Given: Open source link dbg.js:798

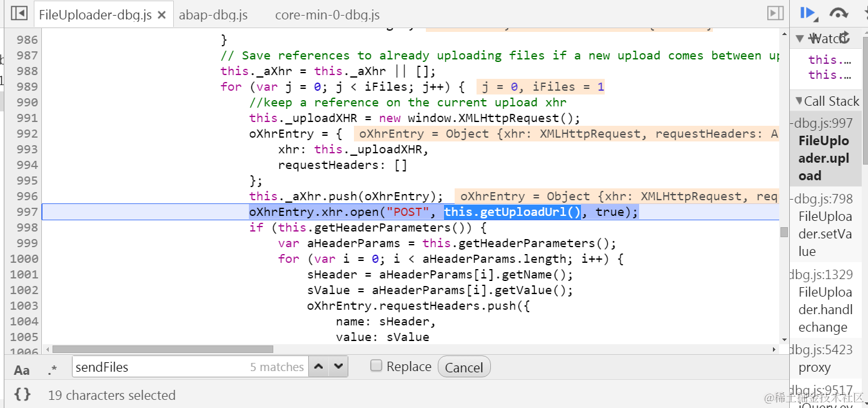Looking at the screenshot, I should click(x=822, y=199).
